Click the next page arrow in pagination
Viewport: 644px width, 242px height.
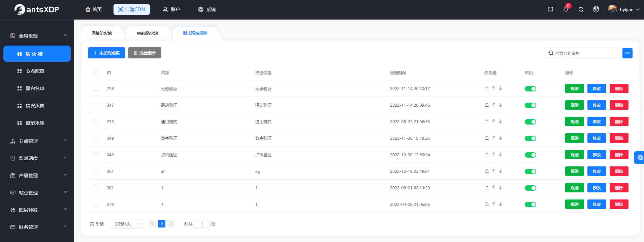click(171, 224)
